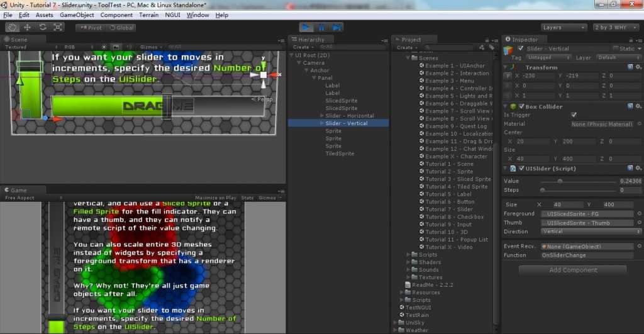Open the GameObject menu

pos(77,15)
